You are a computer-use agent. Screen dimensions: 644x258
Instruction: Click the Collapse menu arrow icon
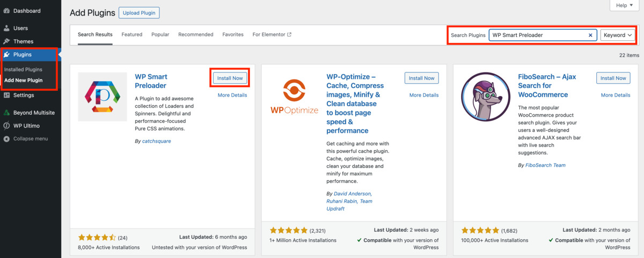click(6, 138)
